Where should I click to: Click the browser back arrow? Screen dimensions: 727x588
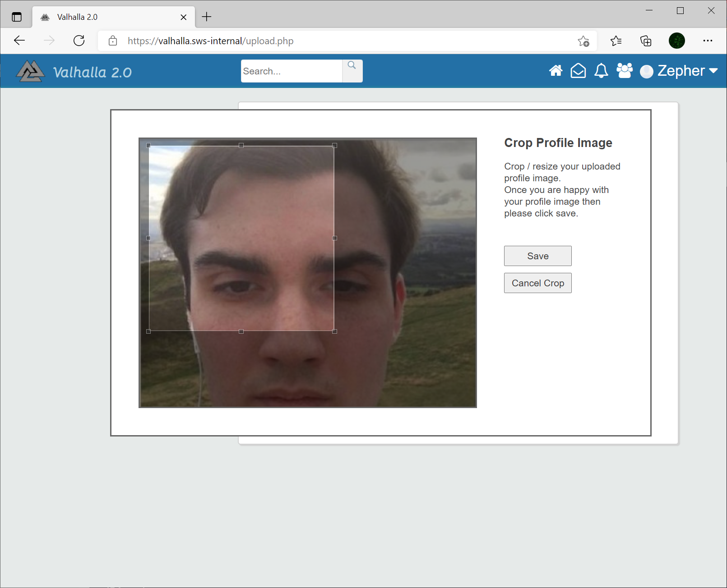pyautogui.click(x=19, y=41)
